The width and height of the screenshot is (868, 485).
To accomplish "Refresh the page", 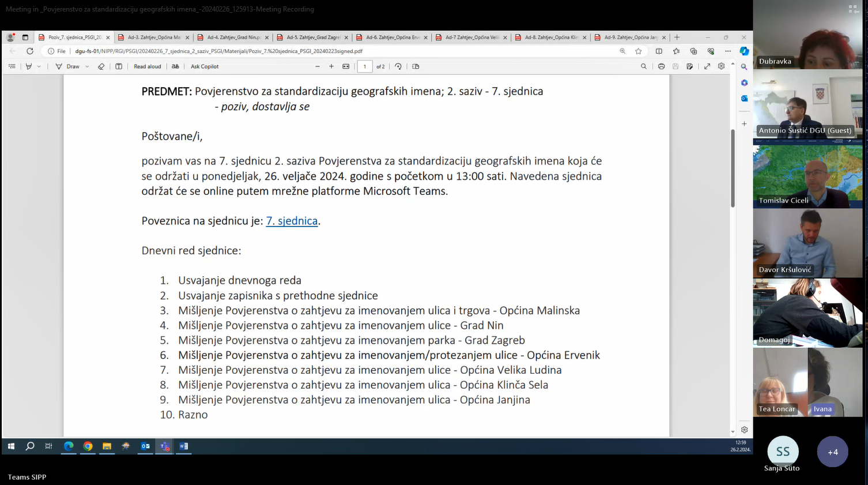I will tap(30, 51).
